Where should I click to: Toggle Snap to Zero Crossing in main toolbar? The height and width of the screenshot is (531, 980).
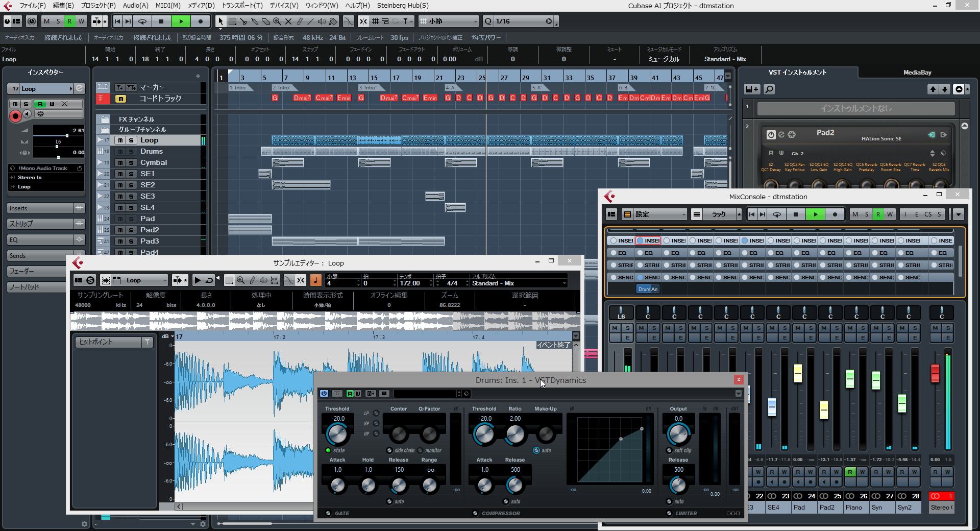349,21
